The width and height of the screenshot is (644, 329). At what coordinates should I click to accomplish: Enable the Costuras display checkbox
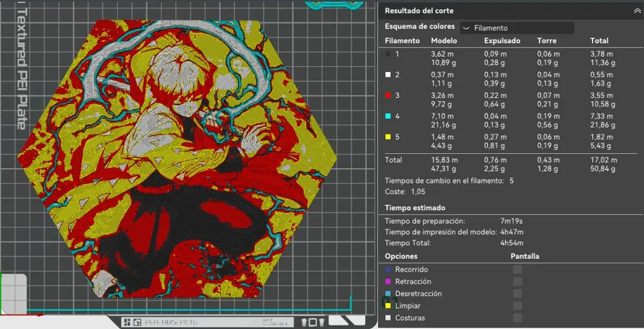click(x=518, y=317)
